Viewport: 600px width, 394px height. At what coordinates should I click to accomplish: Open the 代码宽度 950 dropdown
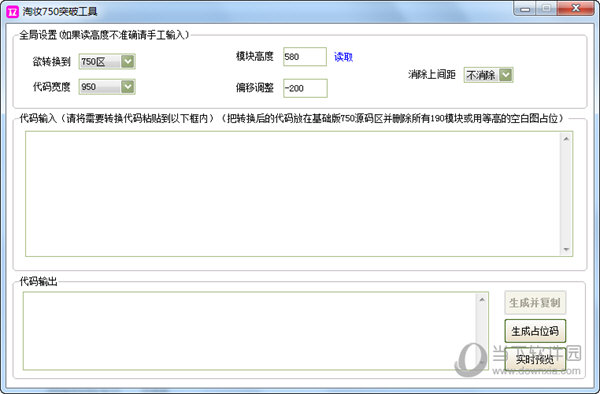click(107, 87)
